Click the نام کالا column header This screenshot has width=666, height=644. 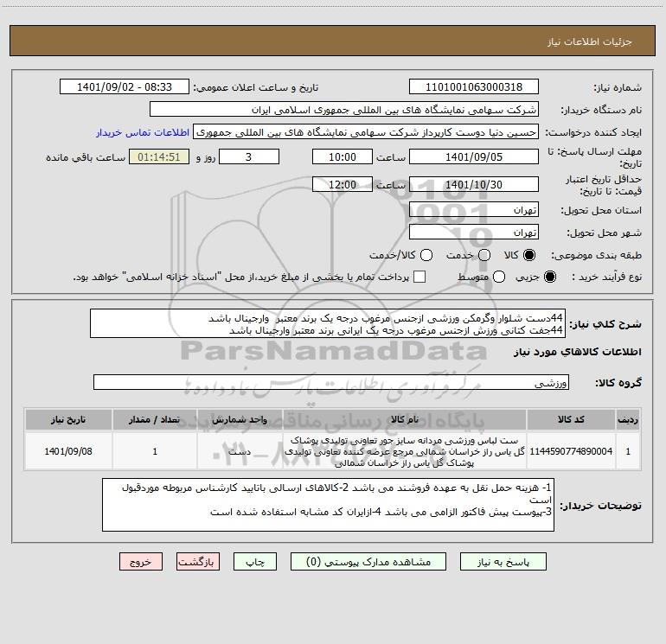coord(405,419)
